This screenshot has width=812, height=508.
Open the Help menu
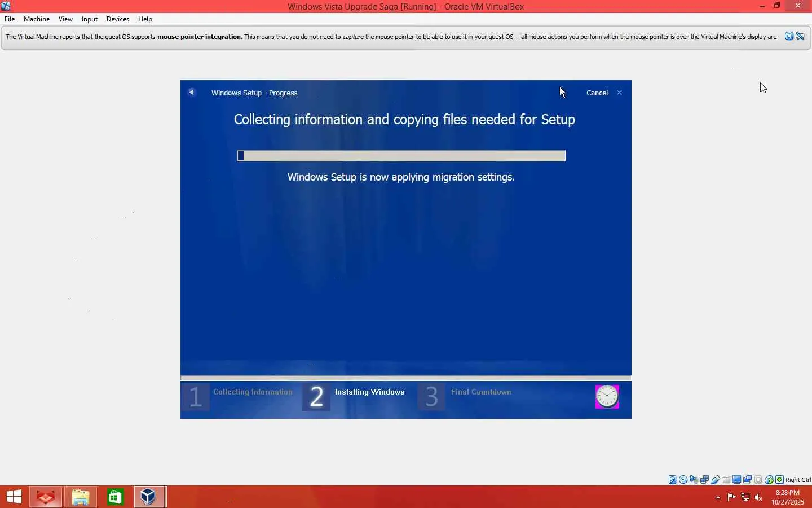[145, 19]
